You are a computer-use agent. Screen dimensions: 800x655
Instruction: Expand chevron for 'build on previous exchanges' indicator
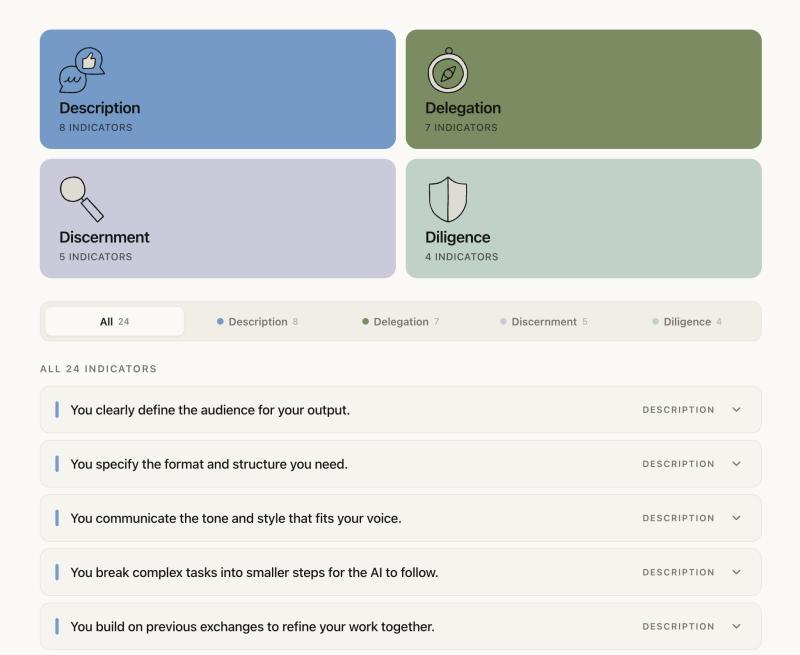(737, 626)
